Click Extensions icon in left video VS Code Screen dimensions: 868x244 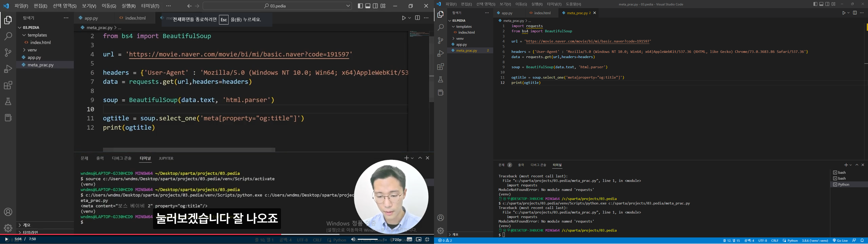[8, 85]
